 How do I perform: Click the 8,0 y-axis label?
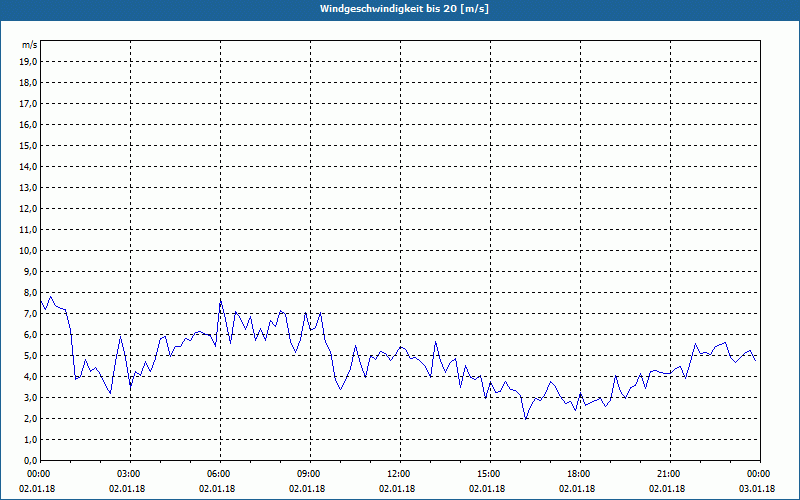30,292
